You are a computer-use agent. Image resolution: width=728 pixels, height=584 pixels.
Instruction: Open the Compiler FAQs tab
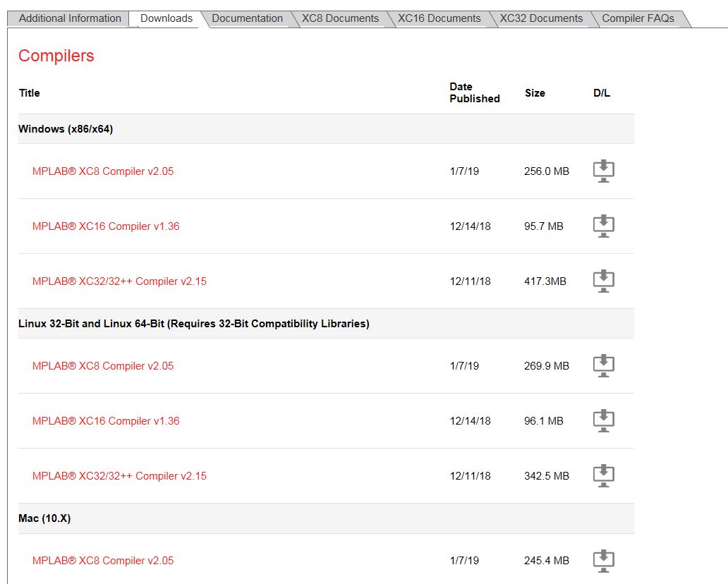[638, 18]
